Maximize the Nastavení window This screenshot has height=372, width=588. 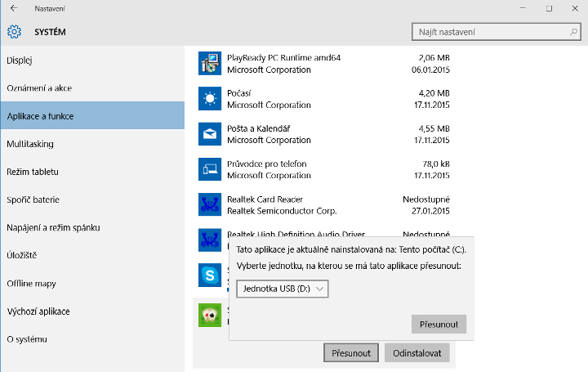point(549,8)
